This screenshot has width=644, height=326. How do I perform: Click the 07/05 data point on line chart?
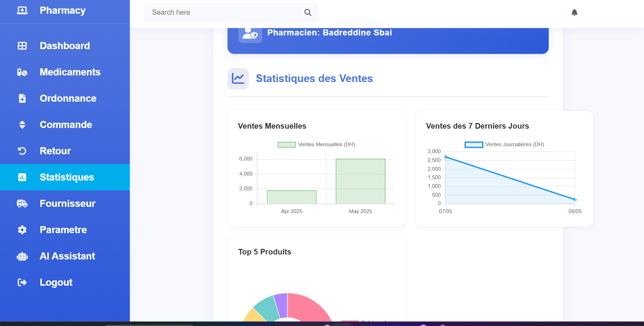tap(446, 157)
